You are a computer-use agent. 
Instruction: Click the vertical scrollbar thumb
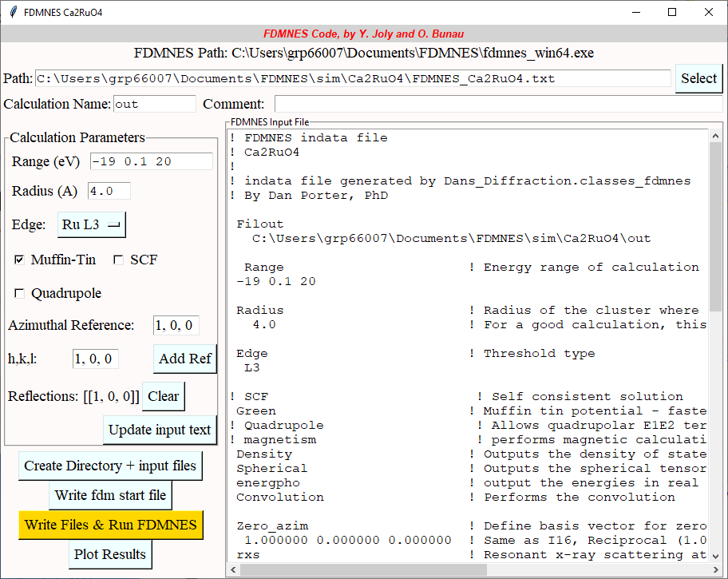click(x=715, y=226)
